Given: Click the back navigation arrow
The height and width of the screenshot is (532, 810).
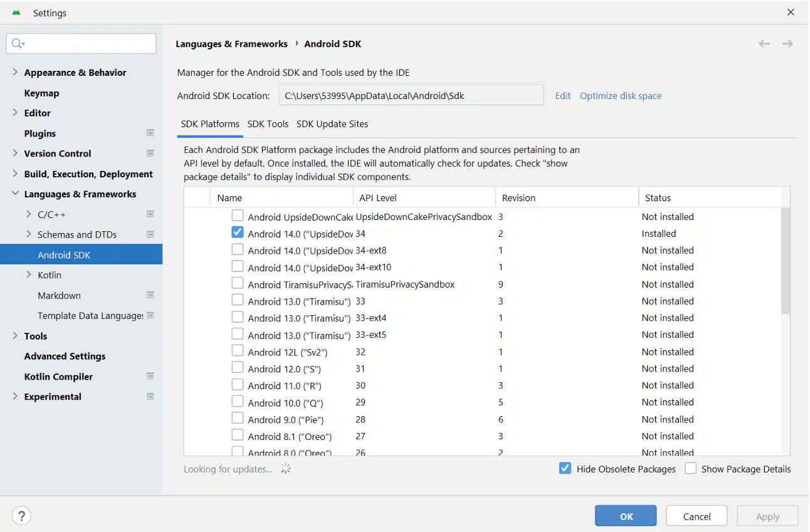Looking at the screenshot, I should 764,44.
